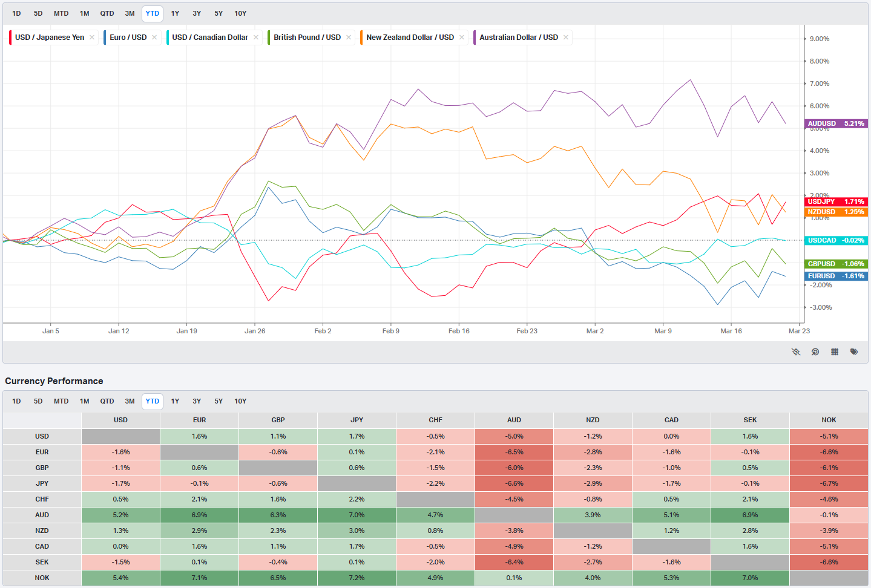Click the GBPUSD -1.06% axis label
The image size is (871, 588).
836,264
